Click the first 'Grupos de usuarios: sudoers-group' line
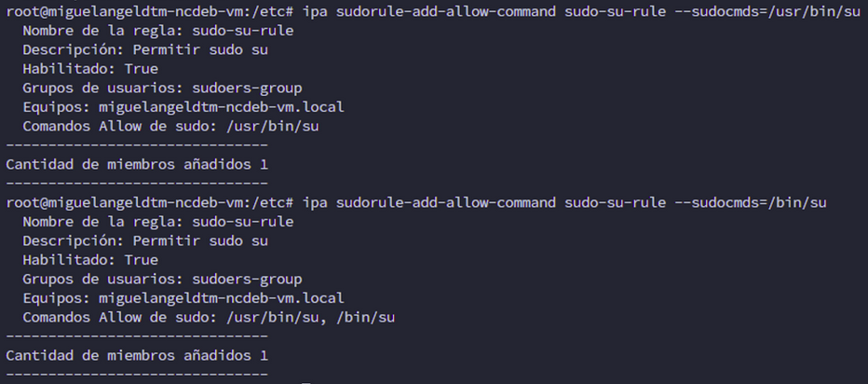The width and height of the screenshot is (868, 384). point(161,88)
